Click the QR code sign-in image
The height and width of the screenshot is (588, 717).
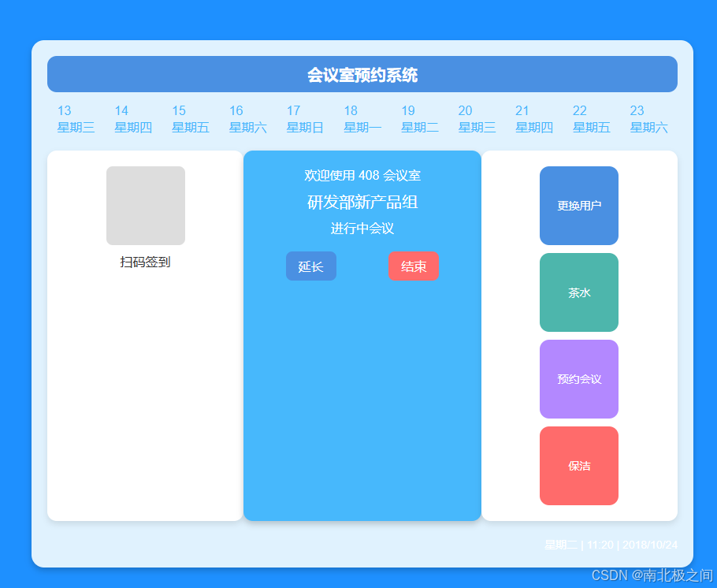pos(145,206)
